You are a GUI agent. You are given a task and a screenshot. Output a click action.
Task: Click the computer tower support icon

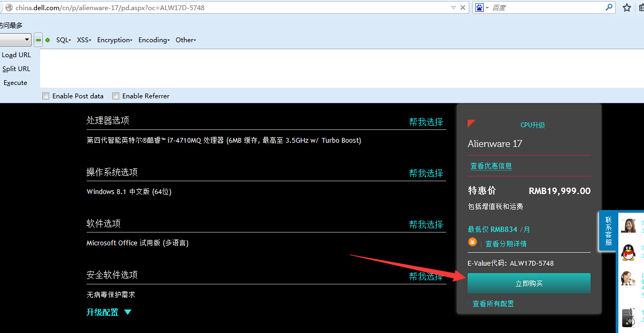[x=628, y=317]
